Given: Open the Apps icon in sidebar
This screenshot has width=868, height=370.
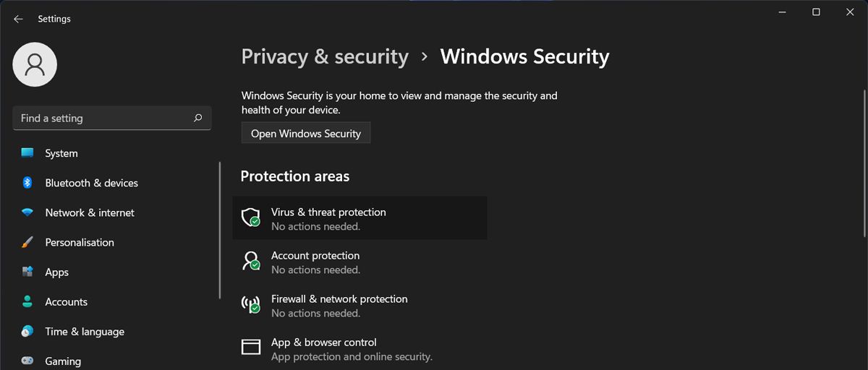Looking at the screenshot, I should [27, 272].
